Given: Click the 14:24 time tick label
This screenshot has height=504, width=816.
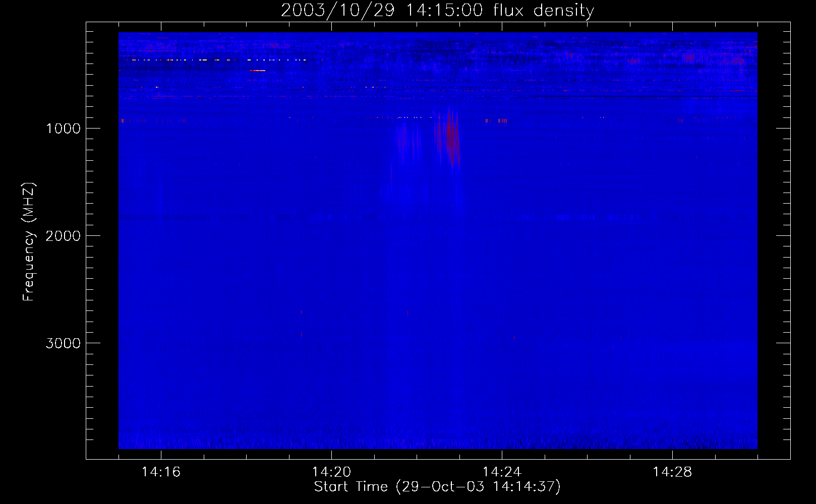Looking at the screenshot, I should point(502,472).
